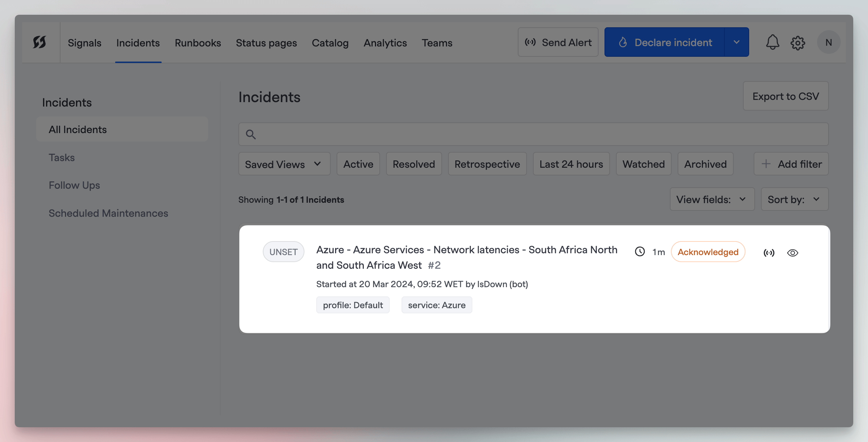The width and height of the screenshot is (868, 442).
Task: Click Send Alert button
Action: [558, 42]
